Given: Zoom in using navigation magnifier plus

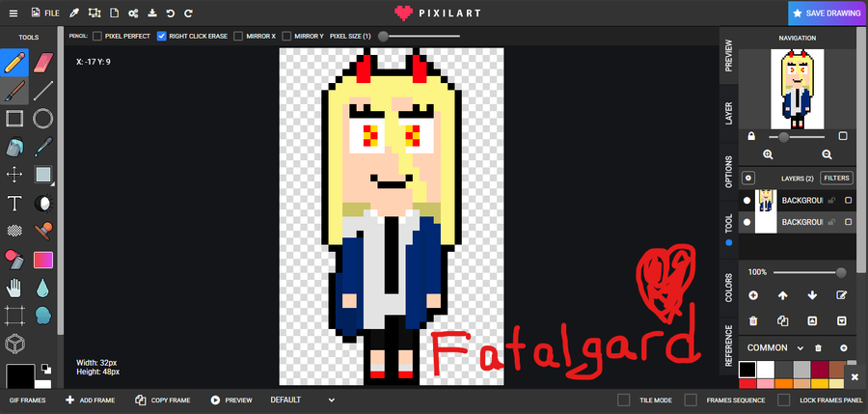Looking at the screenshot, I should pyautogui.click(x=768, y=154).
